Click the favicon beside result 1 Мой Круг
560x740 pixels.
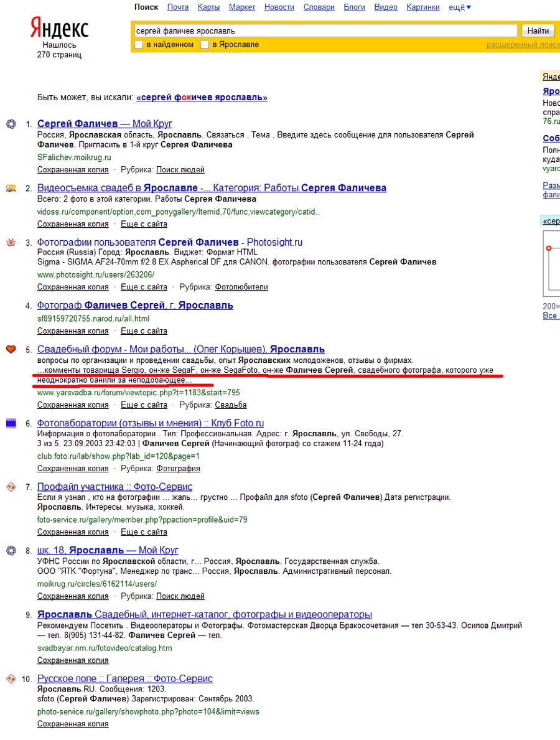(11, 124)
